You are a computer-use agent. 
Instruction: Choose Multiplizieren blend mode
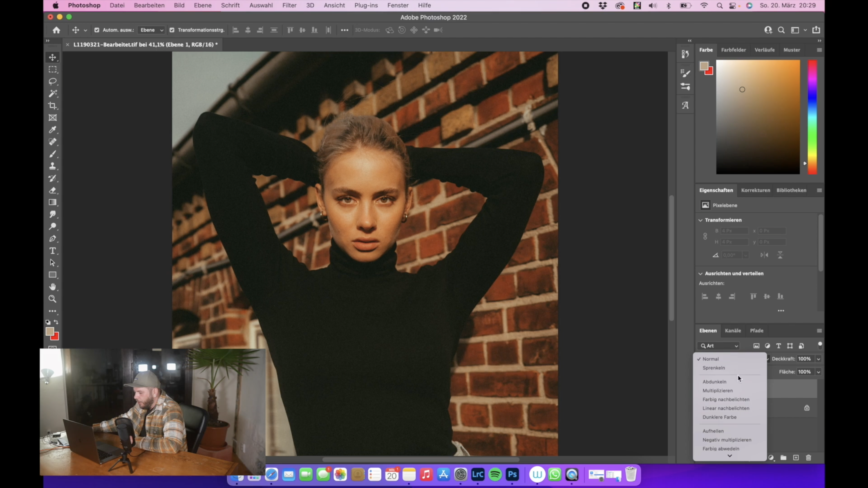pos(717,391)
